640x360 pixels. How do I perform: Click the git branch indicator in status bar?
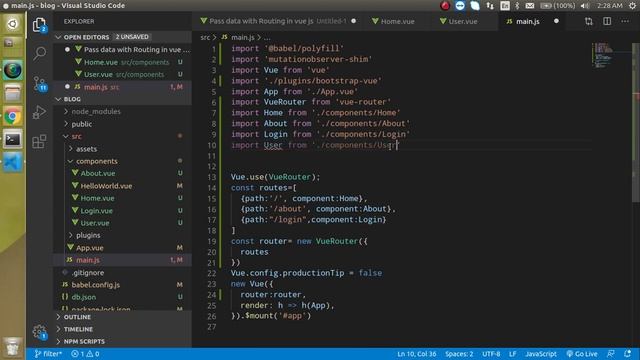(48, 354)
